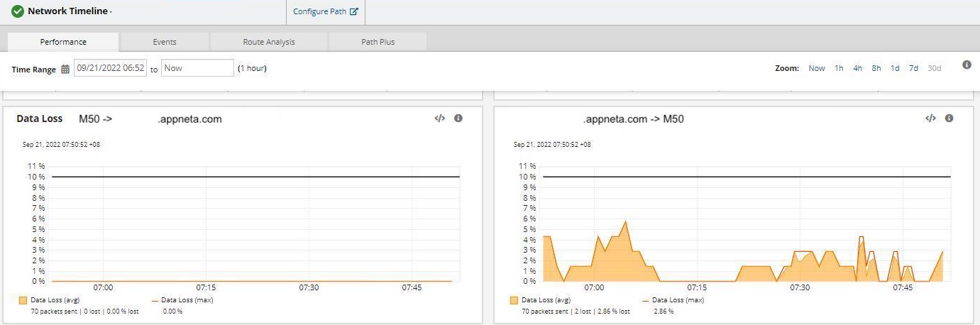Toggle Data Loss (avg) legend swatch on left chart
This screenshot has width=980, height=325.
[23, 300]
